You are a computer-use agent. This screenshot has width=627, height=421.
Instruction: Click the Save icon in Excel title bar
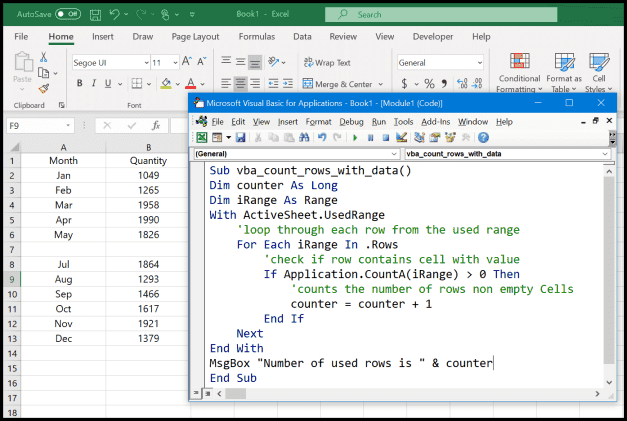pos(97,14)
